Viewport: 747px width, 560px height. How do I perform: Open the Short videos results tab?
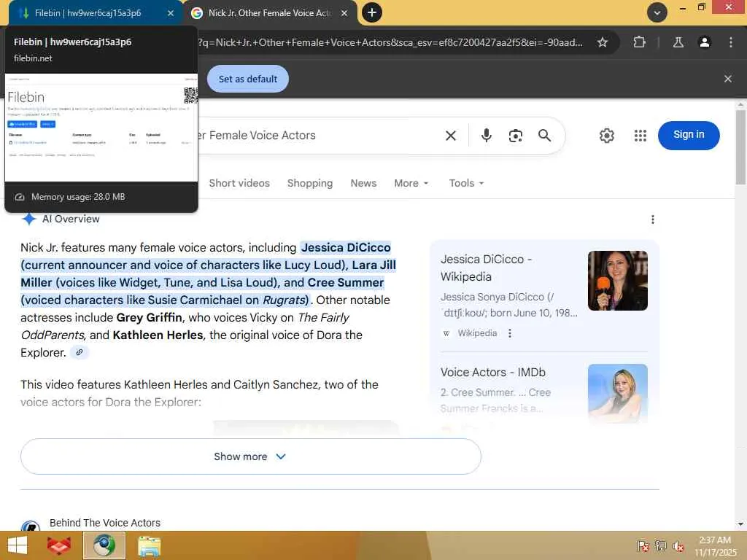239,183
